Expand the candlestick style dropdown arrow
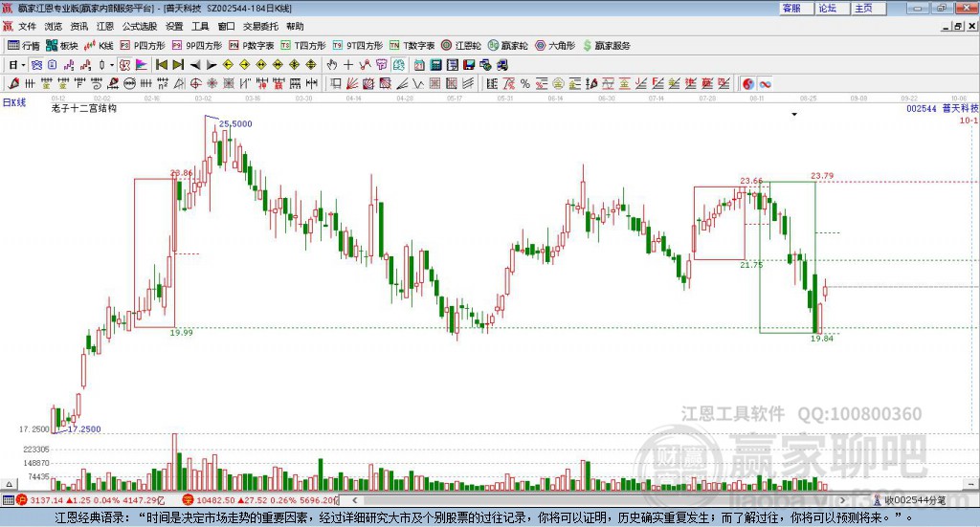980x527 pixels. click(112, 65)
